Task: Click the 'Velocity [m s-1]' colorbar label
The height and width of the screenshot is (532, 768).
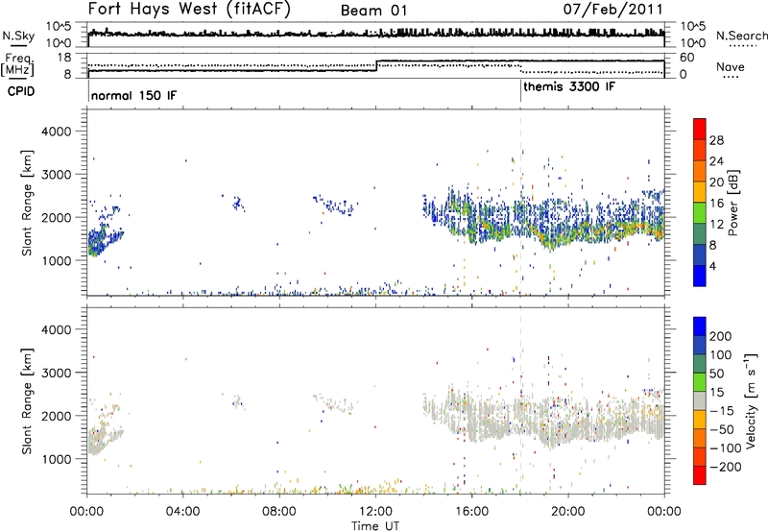Action: [750, 400]
